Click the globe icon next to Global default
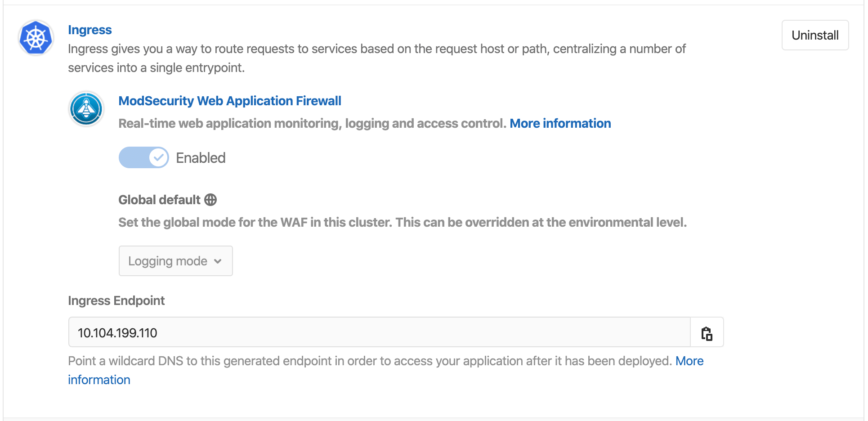The width and height of the screenshot is (868, 421). click(210, 200)
